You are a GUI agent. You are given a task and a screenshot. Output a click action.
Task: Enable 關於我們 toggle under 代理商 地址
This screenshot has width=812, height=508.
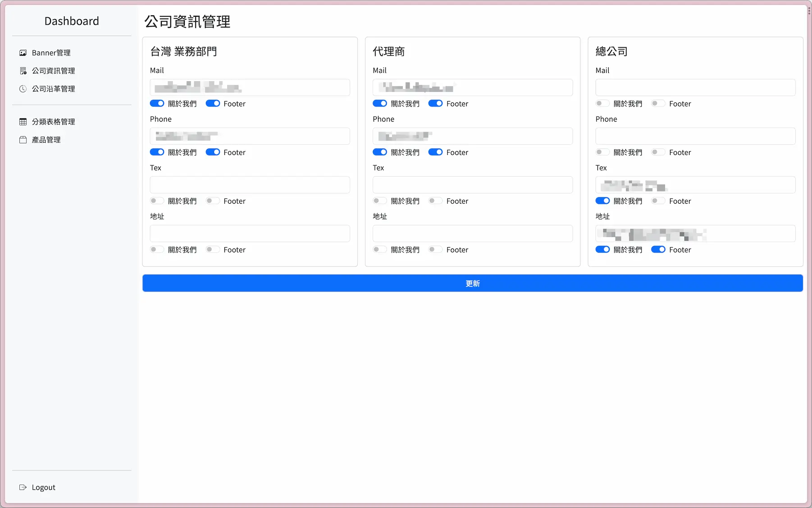[380, 250]
